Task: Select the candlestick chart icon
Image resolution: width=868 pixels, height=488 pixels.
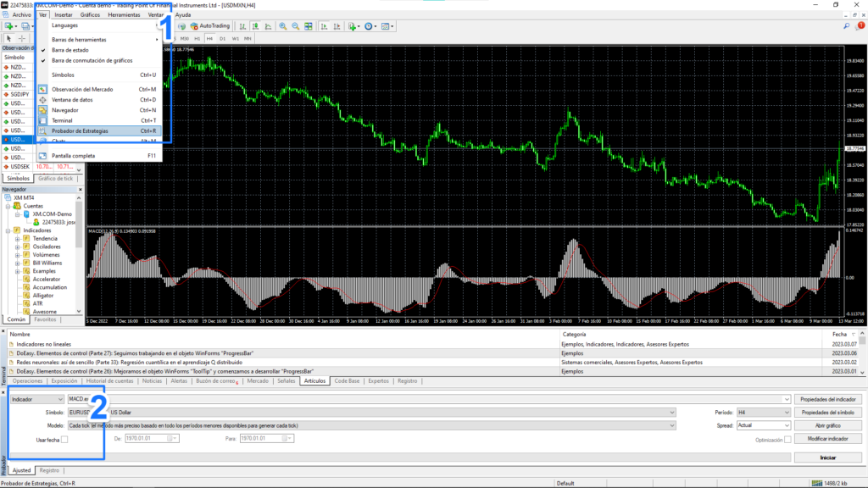Action: (256, 26)
